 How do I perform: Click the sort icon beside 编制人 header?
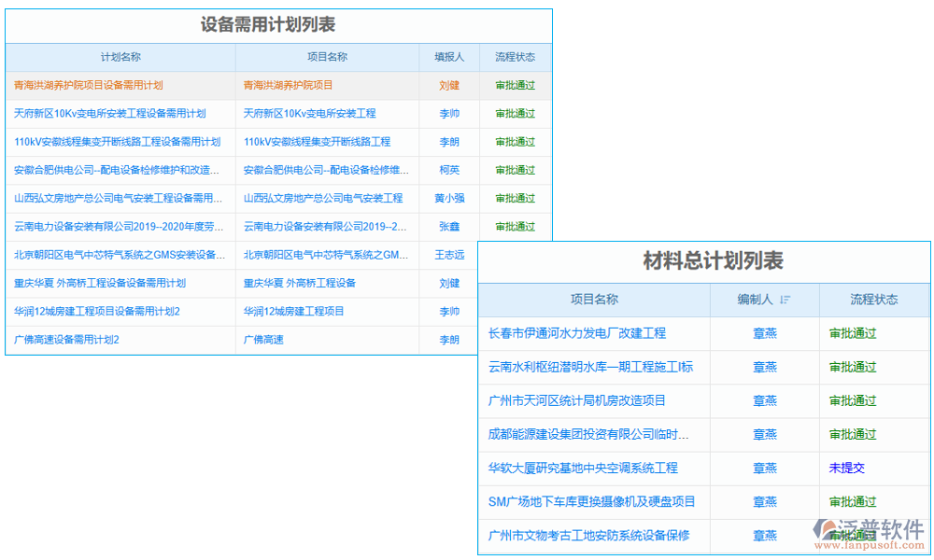tap(784, 300)
